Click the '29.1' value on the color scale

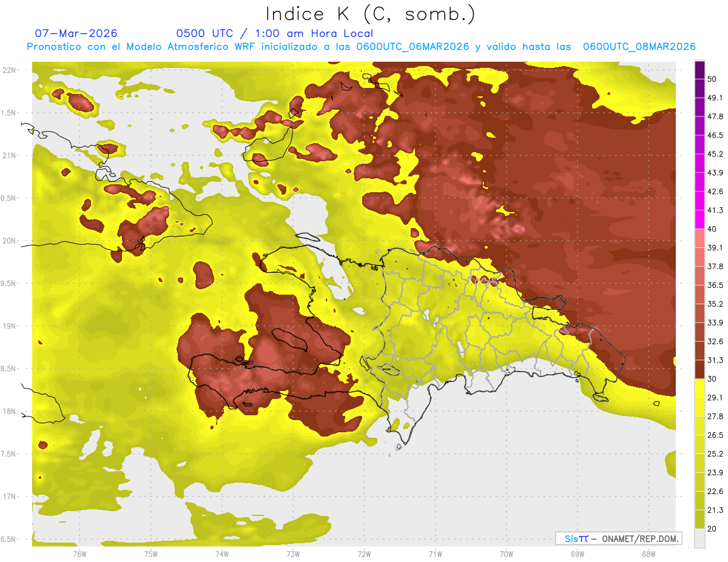[x=715, y=398]
